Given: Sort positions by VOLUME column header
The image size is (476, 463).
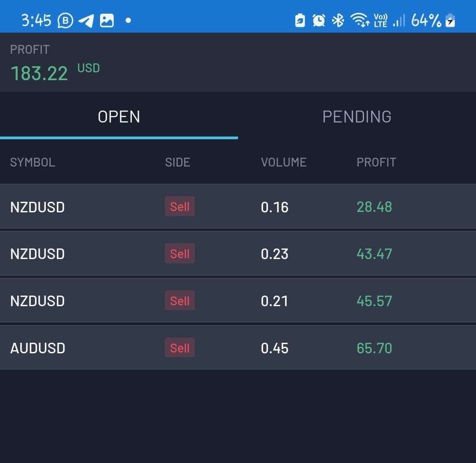Looking at the screenshot, I should [283, 162].
